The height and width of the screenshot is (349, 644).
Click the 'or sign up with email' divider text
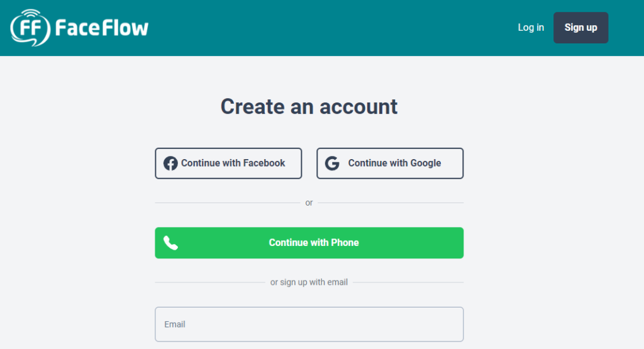pos(309,282)
